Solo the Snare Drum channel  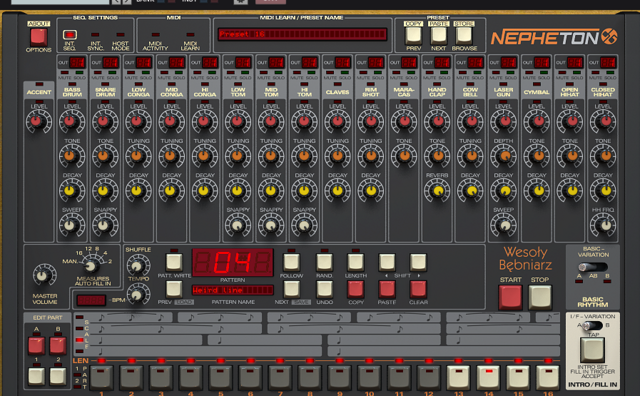click(113, 73)
